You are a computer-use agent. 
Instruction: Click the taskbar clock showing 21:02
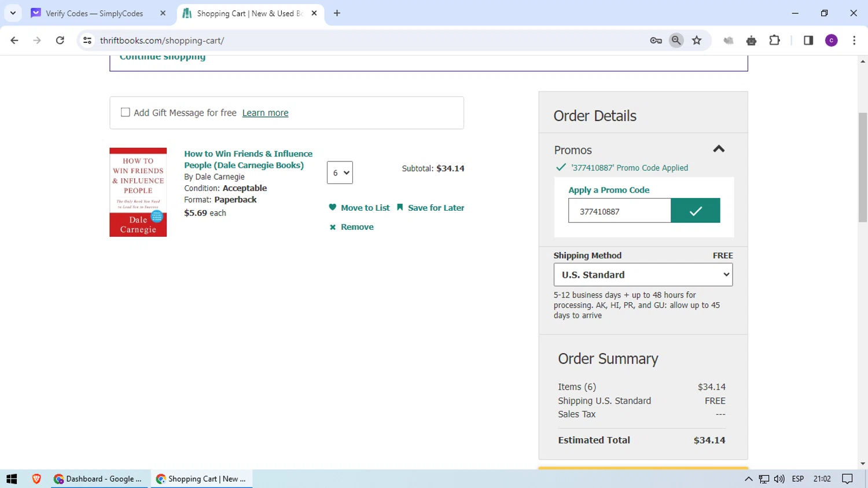pyautogui.click(x=822, y=479)
